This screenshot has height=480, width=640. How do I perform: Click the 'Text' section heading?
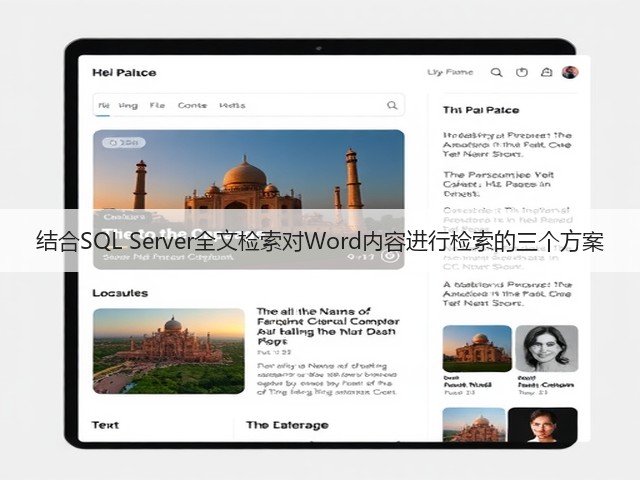click(x=105, y=425)
